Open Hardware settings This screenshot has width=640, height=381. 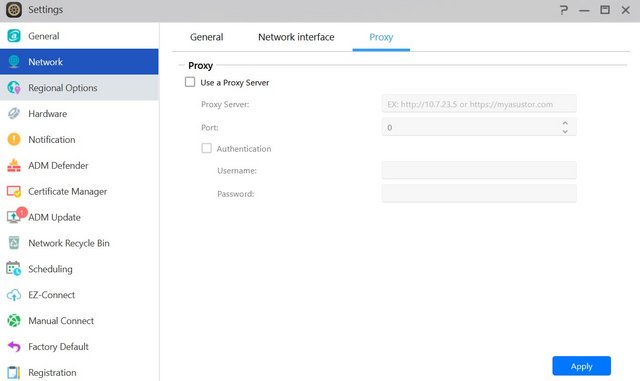tap(79, 114)
